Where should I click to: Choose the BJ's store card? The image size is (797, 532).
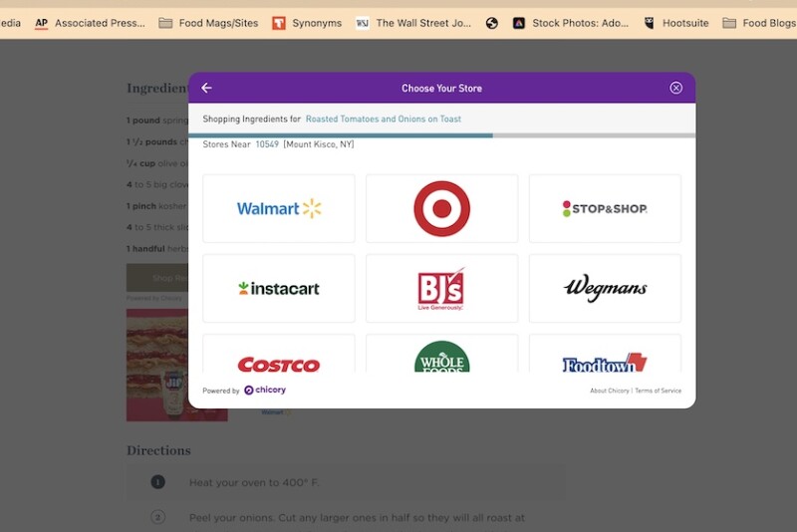coord(441,288)
